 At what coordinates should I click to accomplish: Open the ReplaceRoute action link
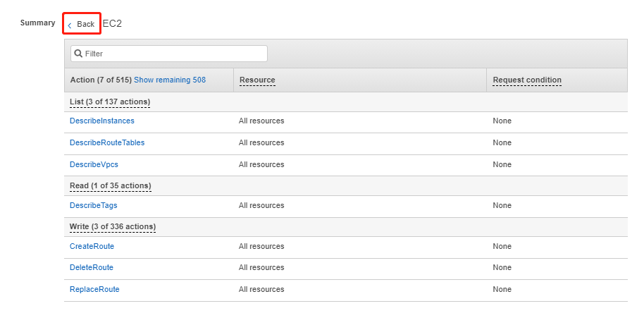(94, 290)
